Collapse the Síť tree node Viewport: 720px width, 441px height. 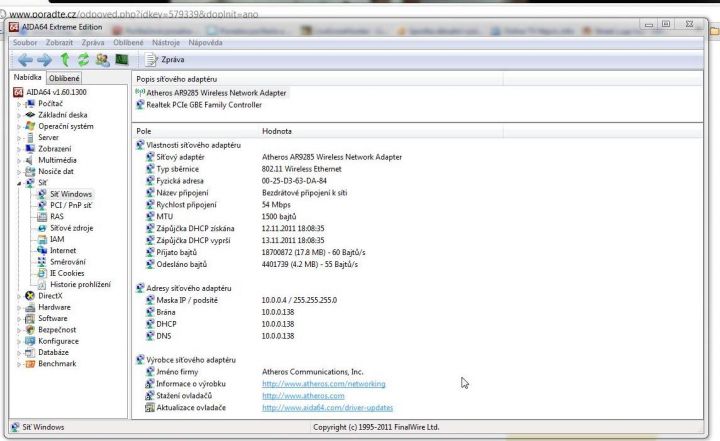point(19,183)
